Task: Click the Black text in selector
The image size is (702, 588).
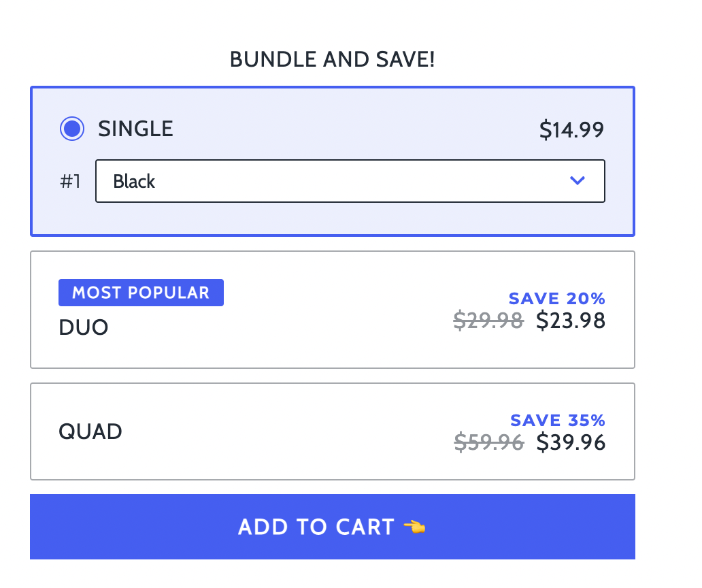Action: pos(134,182)
